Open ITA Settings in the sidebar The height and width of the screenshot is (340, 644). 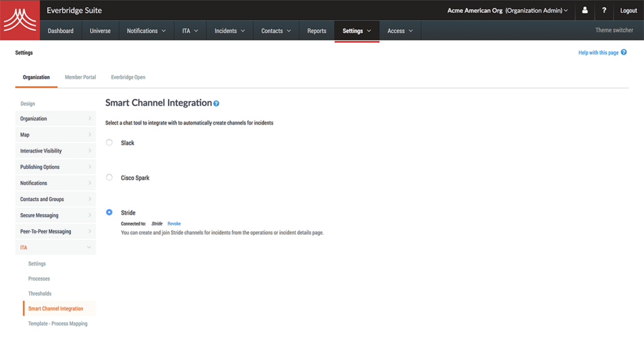click(x=37, y=264)
